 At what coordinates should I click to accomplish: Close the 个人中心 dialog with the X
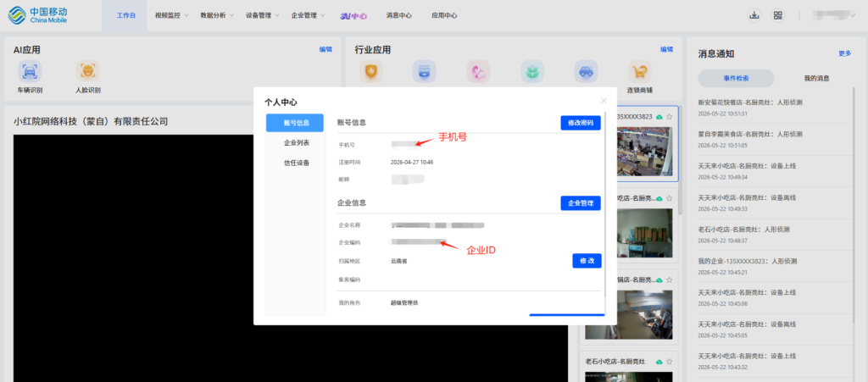coord(604,101)
